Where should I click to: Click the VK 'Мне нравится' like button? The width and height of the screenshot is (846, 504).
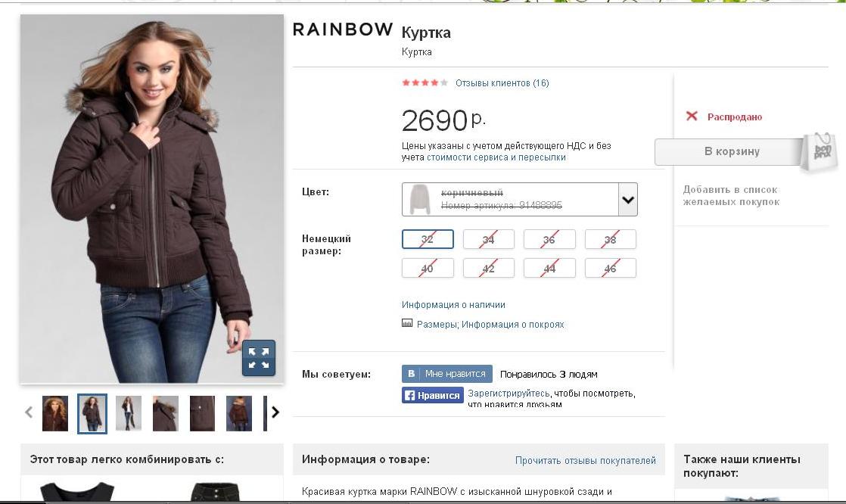(x=446, y=373)
